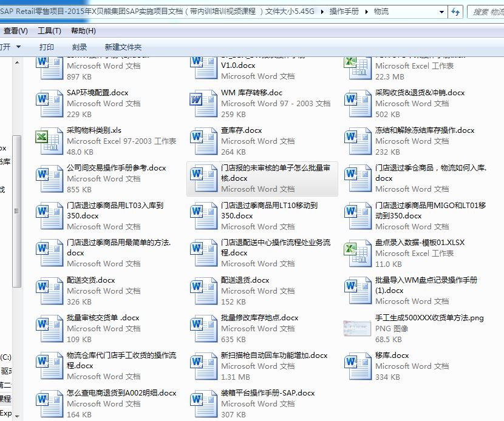The height and width of the screenshot is (421, 504).
Task: Select the 门店退配送中心操作流程处业务流程 icon
Action: (x=203, y=253)
